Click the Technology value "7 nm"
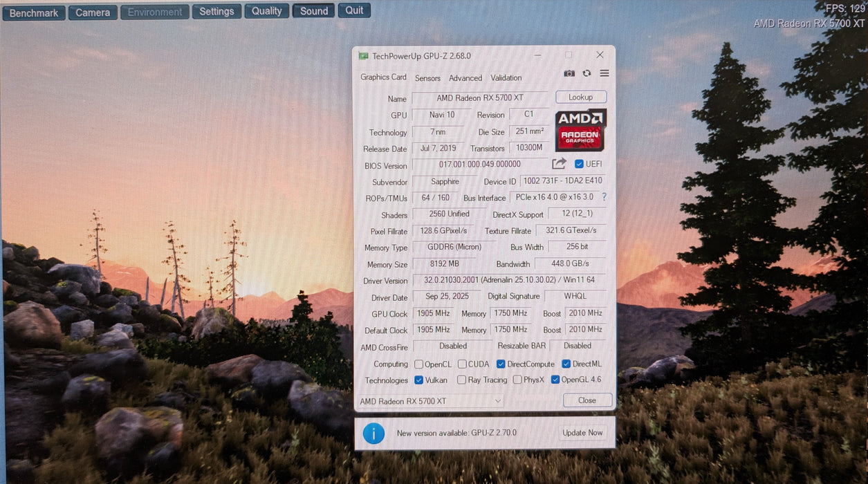 (438, 131)
